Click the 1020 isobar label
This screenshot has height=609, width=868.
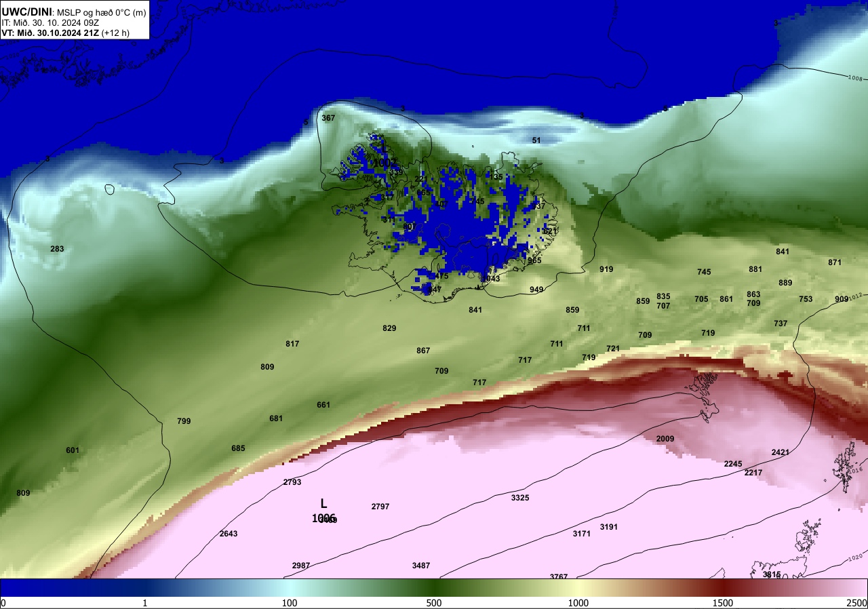855,558
